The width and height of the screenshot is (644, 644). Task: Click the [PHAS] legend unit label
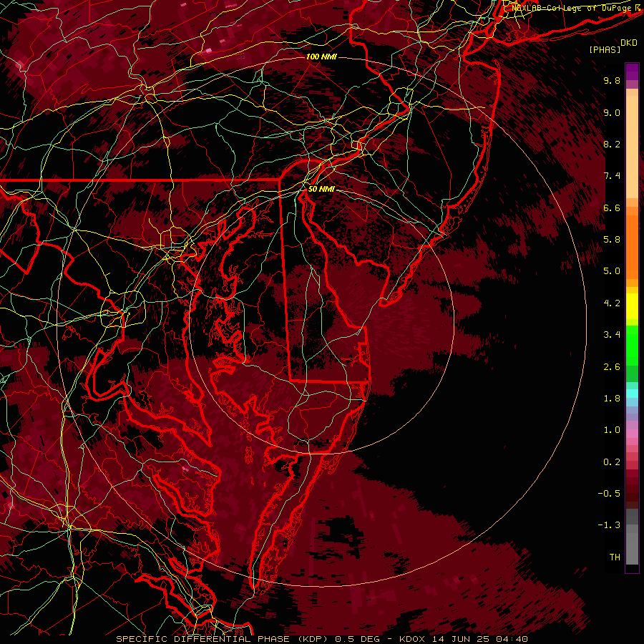[605, 49]
